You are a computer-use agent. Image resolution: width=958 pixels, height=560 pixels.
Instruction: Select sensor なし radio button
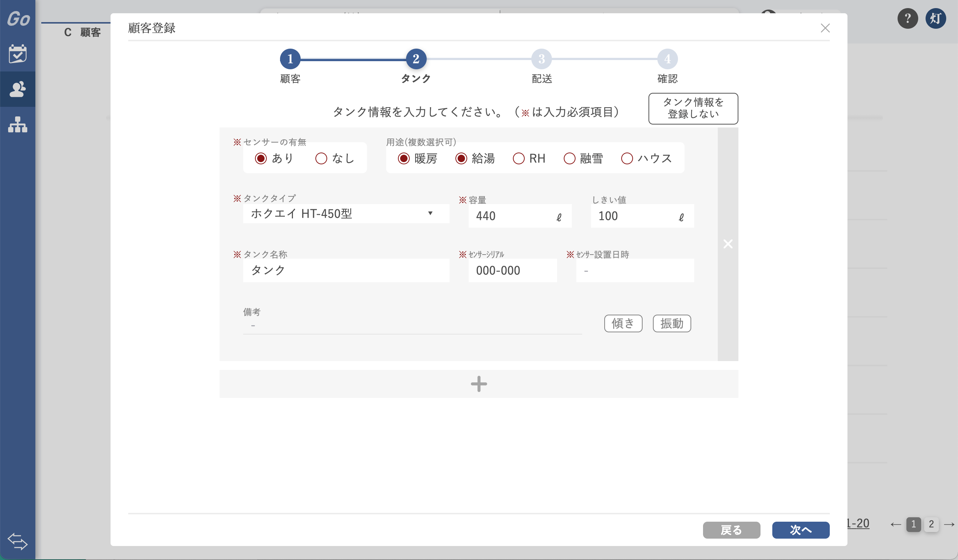[x=321, y=158]
